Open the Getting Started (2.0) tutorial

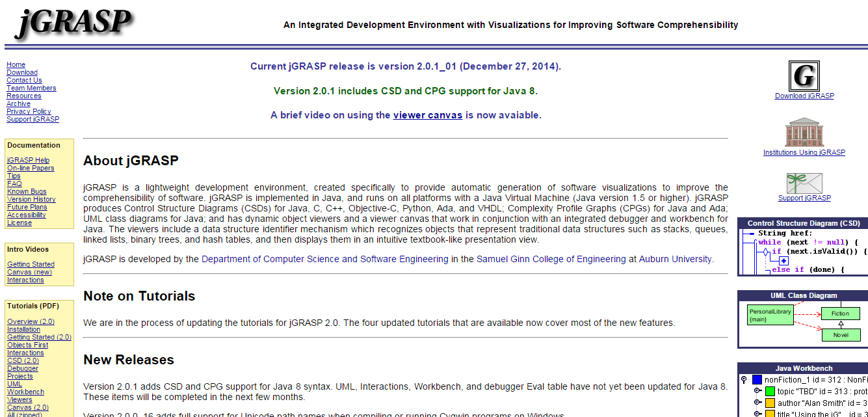[39, 338]
